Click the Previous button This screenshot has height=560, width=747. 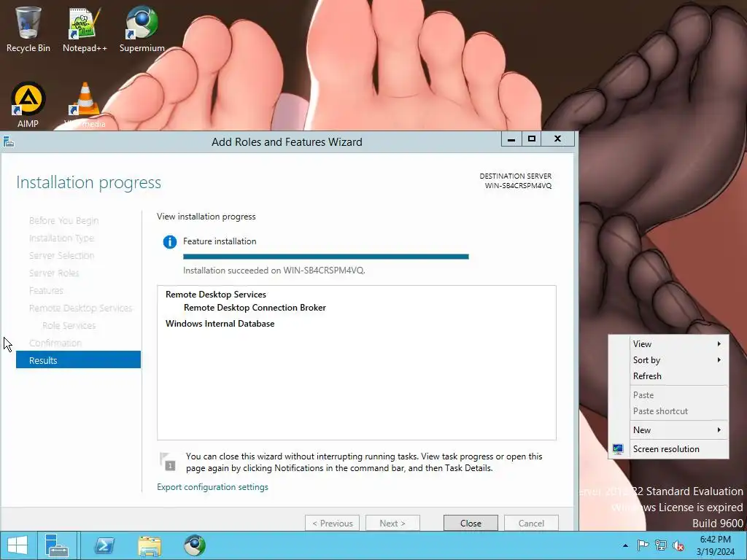coord(332,524)
